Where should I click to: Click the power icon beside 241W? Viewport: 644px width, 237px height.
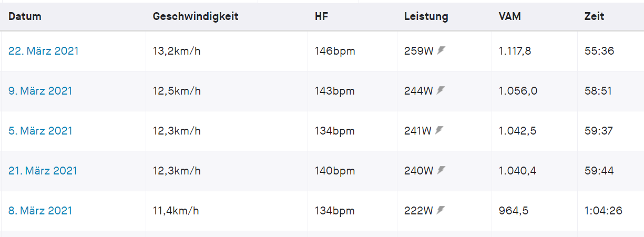(439, 130)
